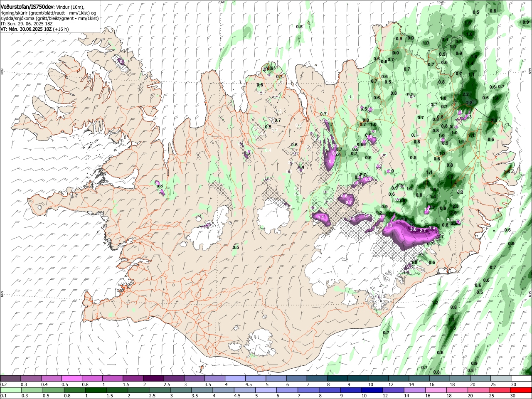Select upper-row swatch starting at label 0.3
Viewport: 532px width, 399px height.
31,379
